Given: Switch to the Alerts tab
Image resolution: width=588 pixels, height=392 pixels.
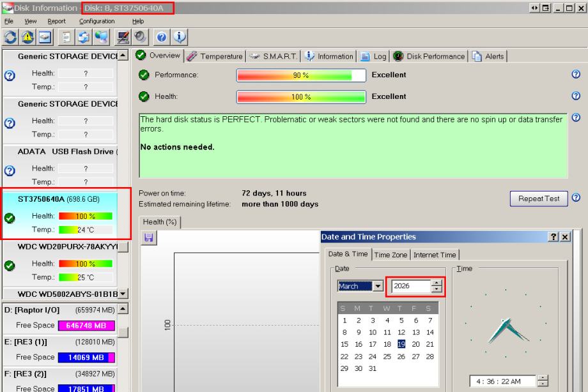Looking at the screenshot, I should click(x=488, y=56).
